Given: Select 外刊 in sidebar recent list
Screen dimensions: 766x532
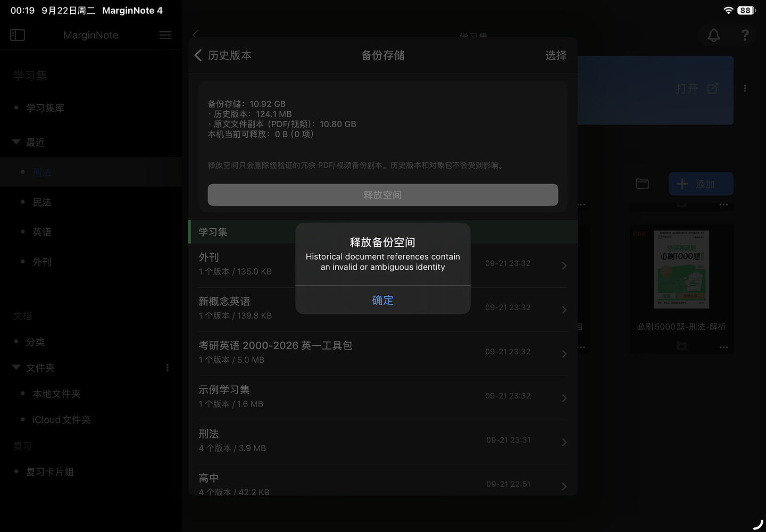Looking at the screenshot, I should [x=42, y=262].
